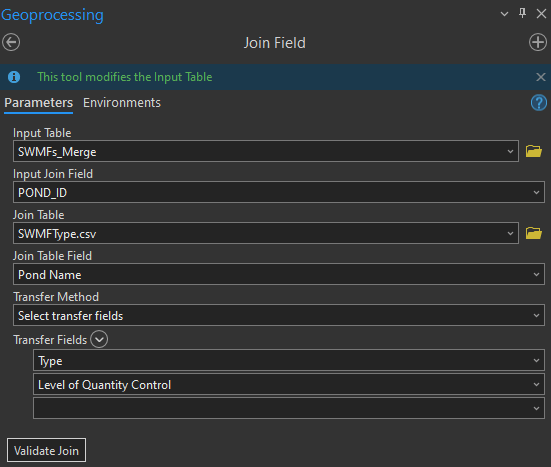Viewport: 551px width, 467px height.
Task: Browse for Input Table with folder icon
Action: pyautogui.click(x=533, y=151)
